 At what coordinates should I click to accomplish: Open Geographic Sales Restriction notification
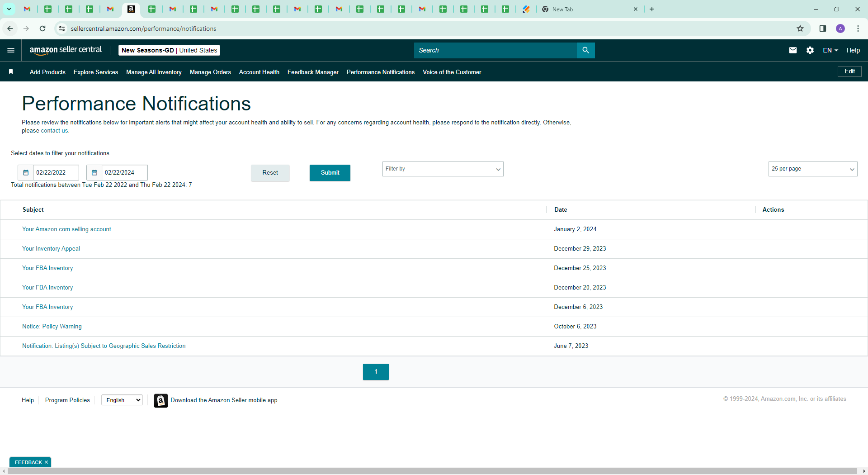104,346
